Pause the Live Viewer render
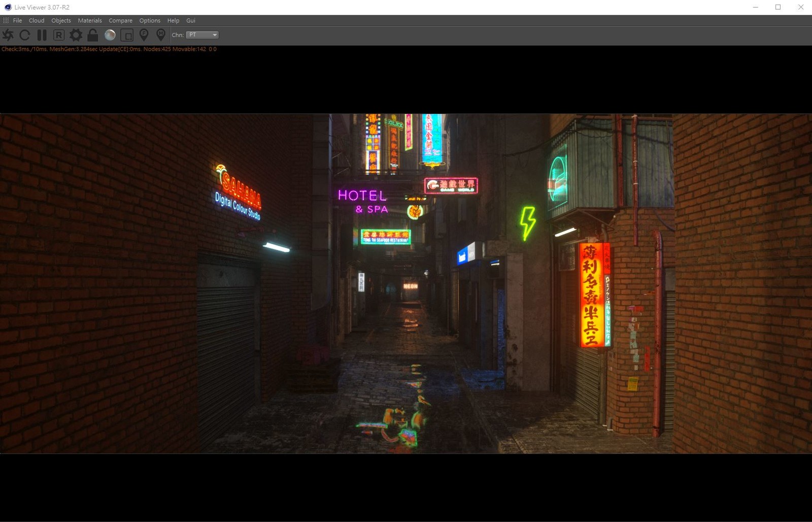Viewport: 812px width, 522px height. [x=42, y=35]
